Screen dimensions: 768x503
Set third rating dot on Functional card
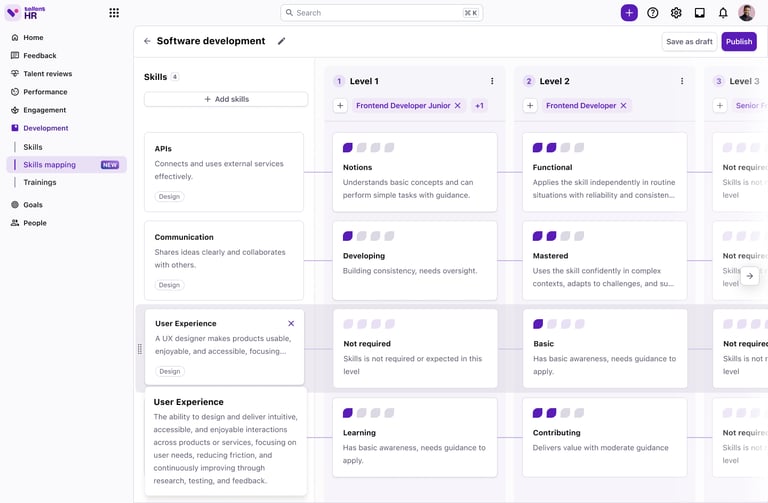click(565, 147)
